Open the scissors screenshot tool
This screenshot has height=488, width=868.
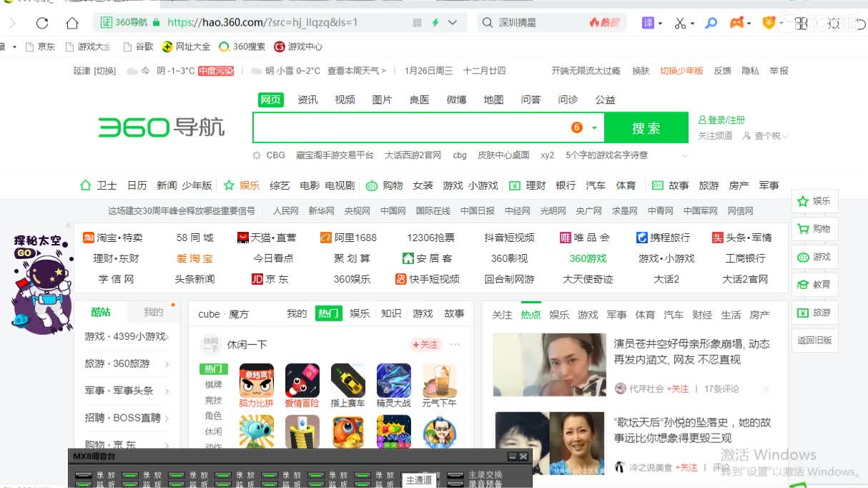click(680, 23)
